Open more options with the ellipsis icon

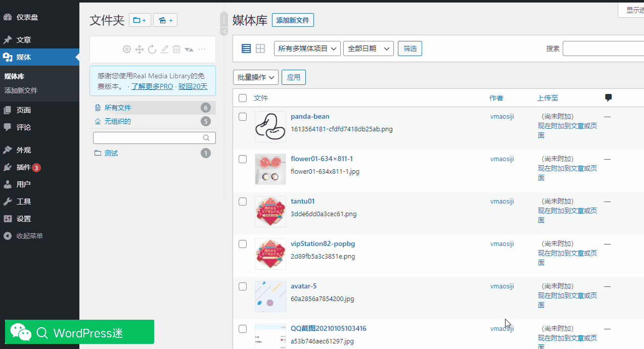coord(202,49)
